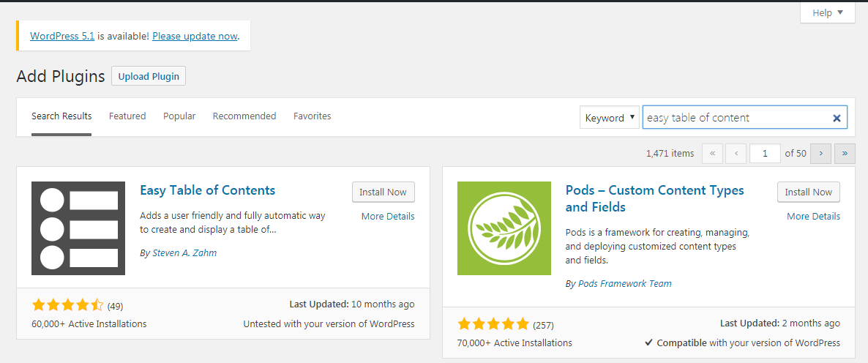Click 'Last Updated: 2 months ago' text
The height and width of the screenshot is (363, 868).
[x=780, y=323]
